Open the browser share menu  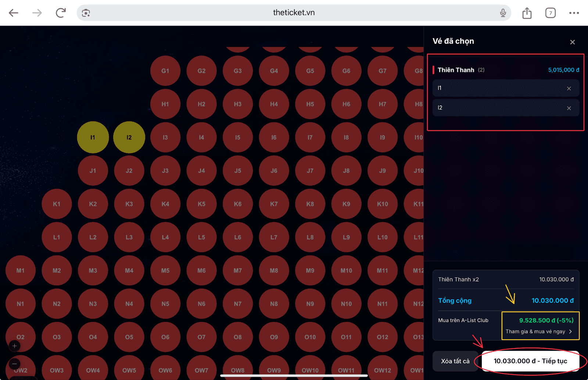coord(527,13)
